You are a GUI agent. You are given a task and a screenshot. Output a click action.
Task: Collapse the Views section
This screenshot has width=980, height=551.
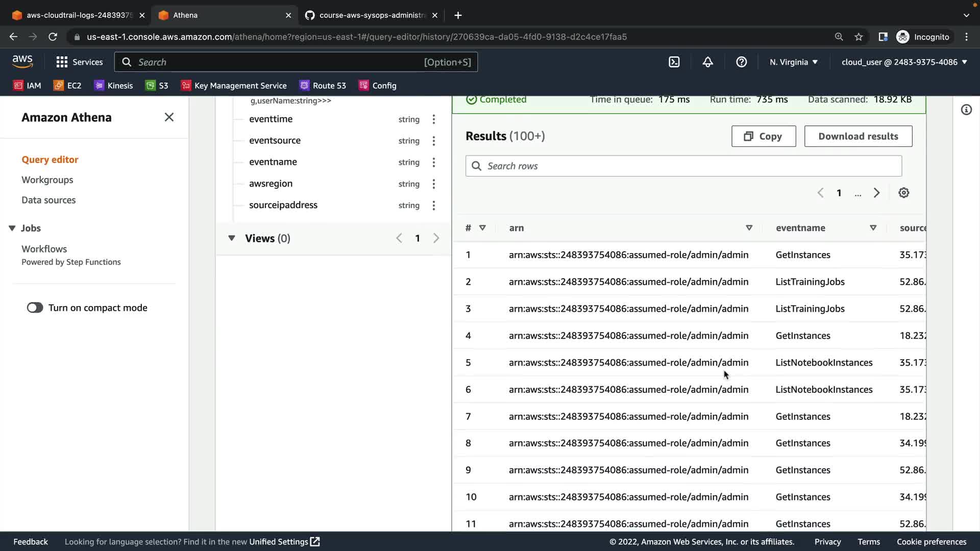(232, 238)
